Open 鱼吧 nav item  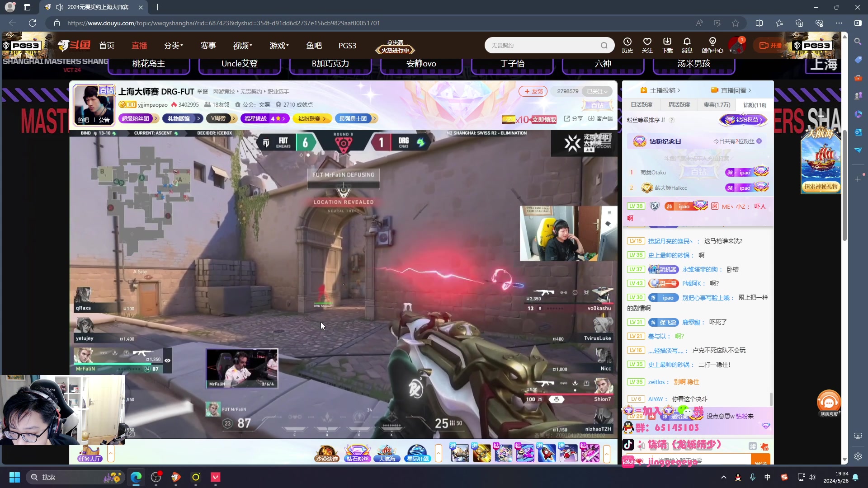[314, 46]
